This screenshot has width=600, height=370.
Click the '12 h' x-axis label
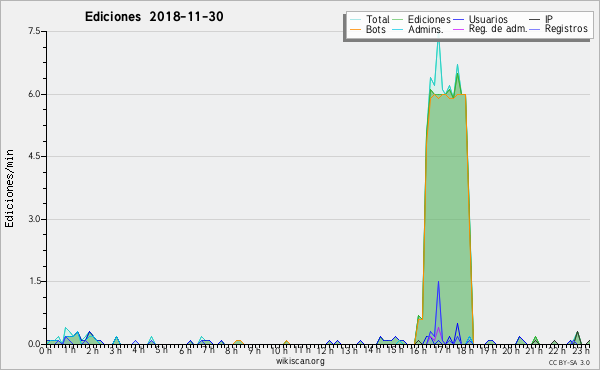coord(325,351)
